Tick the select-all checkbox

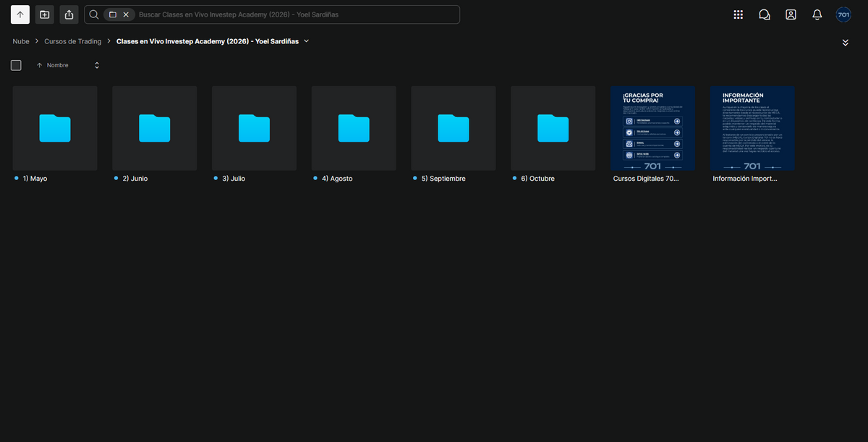(x=16, y=65)
